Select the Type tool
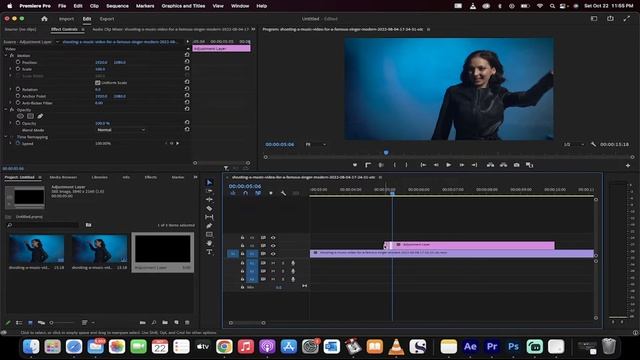The height and width of the screenshot is (360, 640). coord(209,252)
